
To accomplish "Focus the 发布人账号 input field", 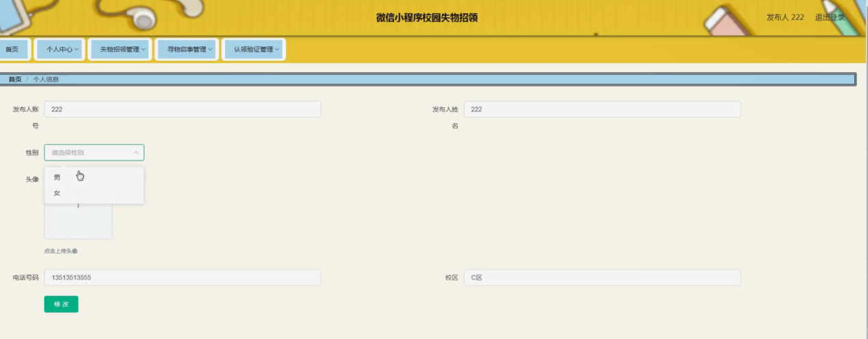I will tap(182, 109).
